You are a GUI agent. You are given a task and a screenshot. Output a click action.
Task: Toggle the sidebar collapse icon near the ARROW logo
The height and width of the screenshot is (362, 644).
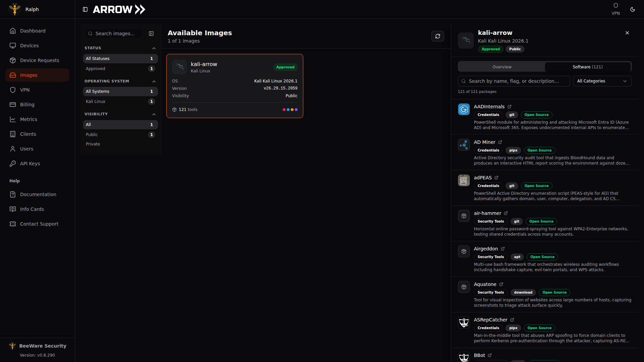85,9
